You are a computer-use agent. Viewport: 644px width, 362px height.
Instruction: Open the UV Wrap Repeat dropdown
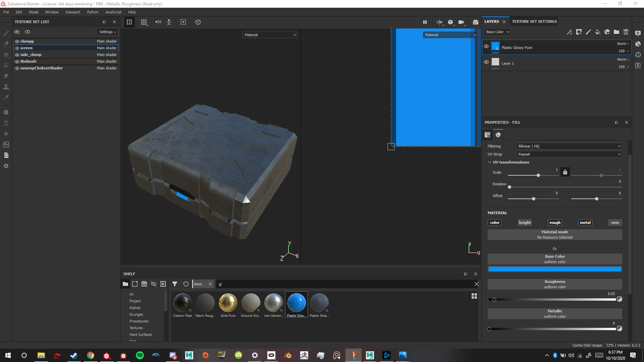[x=569, y=154]
